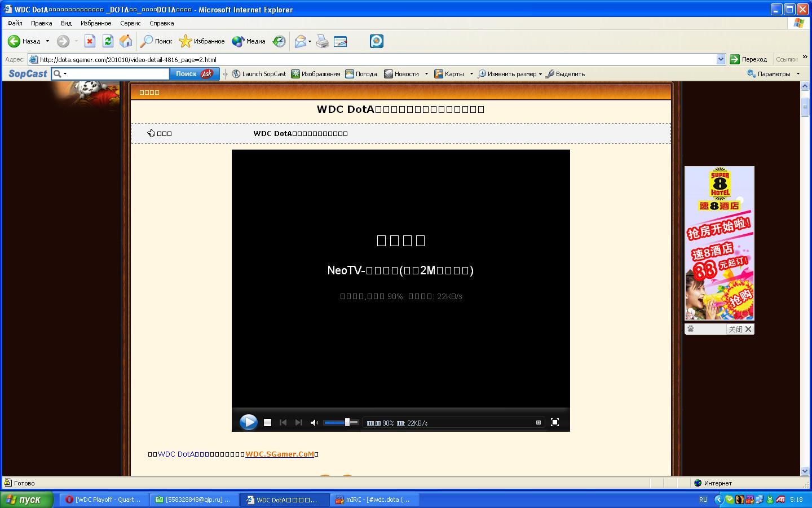Switch to the mIRC #wdc.dota taskbar window

point(374,500)
